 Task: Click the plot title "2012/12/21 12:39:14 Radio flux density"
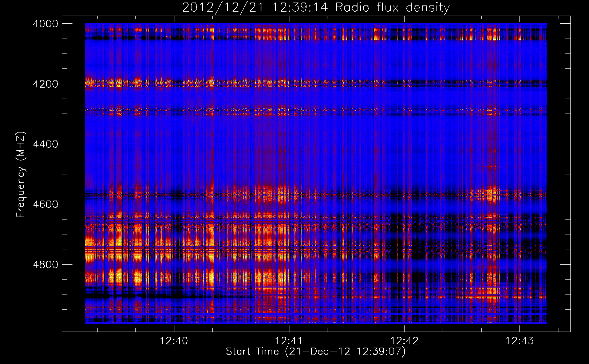click(x=316, y=8)
